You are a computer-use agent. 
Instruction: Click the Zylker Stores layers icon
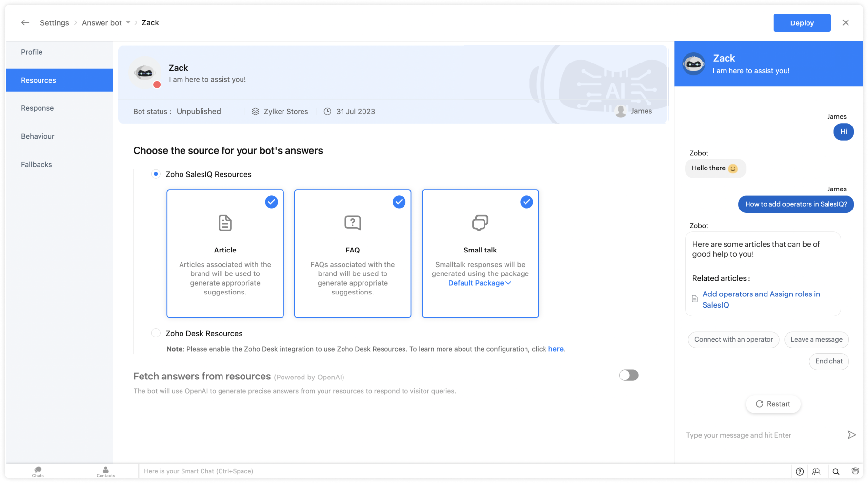tap(255, 111)
